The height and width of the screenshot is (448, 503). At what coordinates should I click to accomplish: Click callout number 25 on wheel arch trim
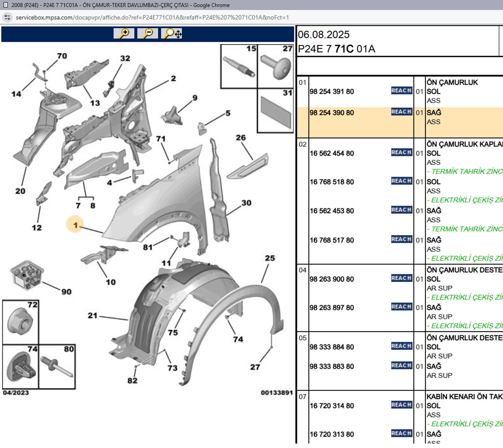270,258
